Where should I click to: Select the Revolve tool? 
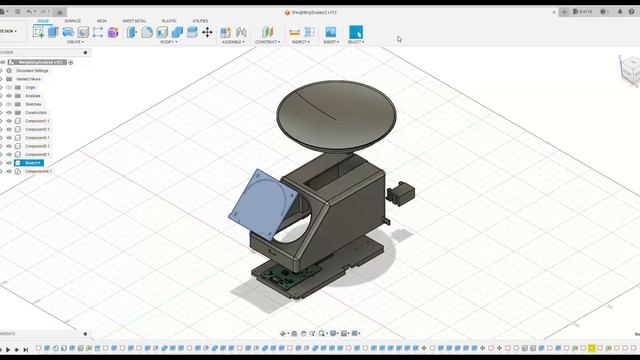68,32
